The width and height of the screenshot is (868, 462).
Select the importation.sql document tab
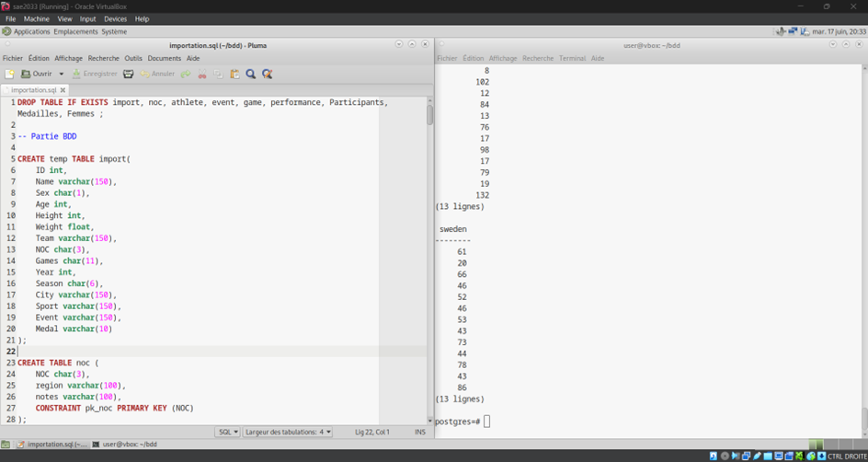(34, 90)
